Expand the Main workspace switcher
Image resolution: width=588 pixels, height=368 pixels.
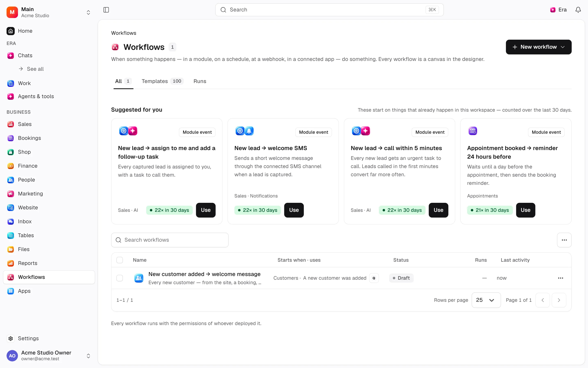[49, 12]
